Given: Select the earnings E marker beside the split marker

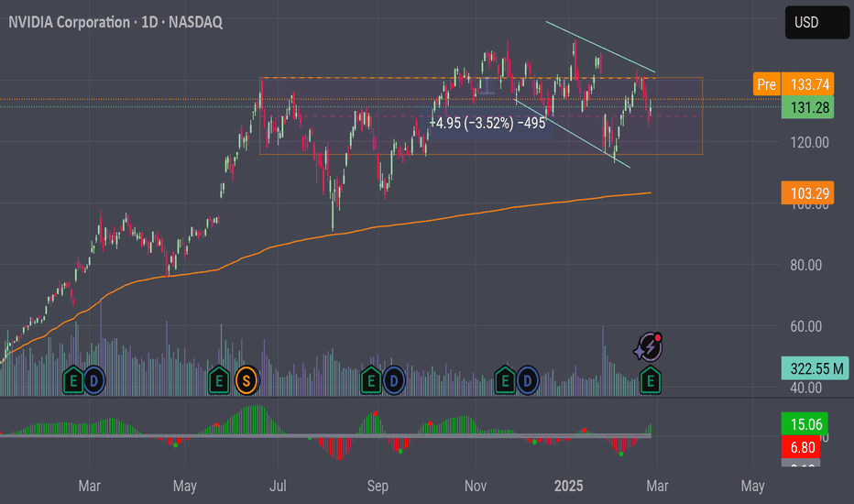Looking at the screenshot, I should tap(219, 381).
